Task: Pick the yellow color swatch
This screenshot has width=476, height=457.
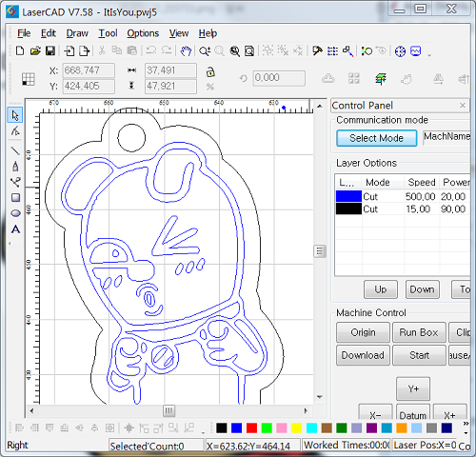Action: click(x=297, y=427)
